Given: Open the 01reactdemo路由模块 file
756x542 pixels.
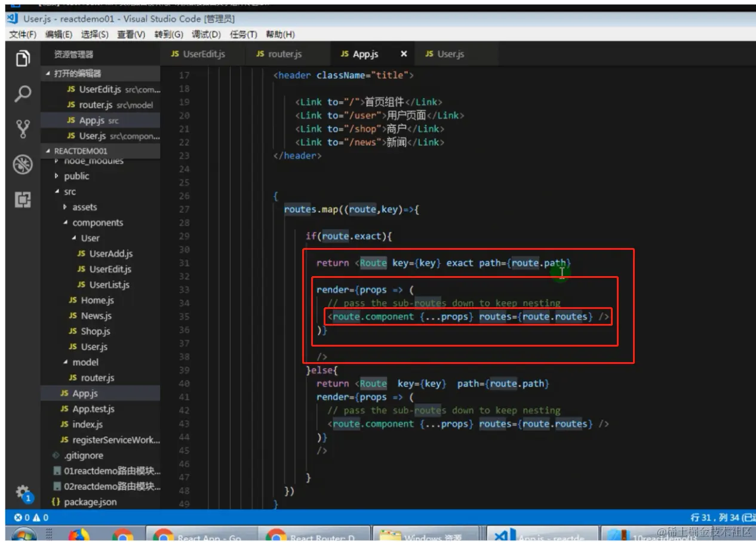Looking at the screenshot, I should 100,471.
